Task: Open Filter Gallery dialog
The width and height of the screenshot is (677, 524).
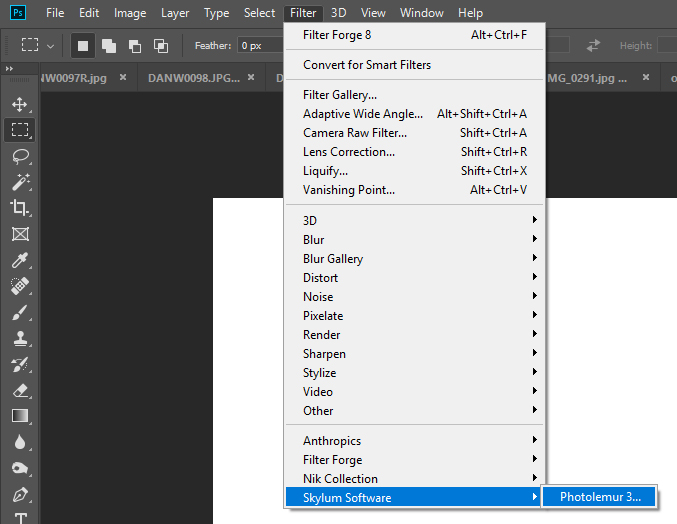Action: (414, 95)
